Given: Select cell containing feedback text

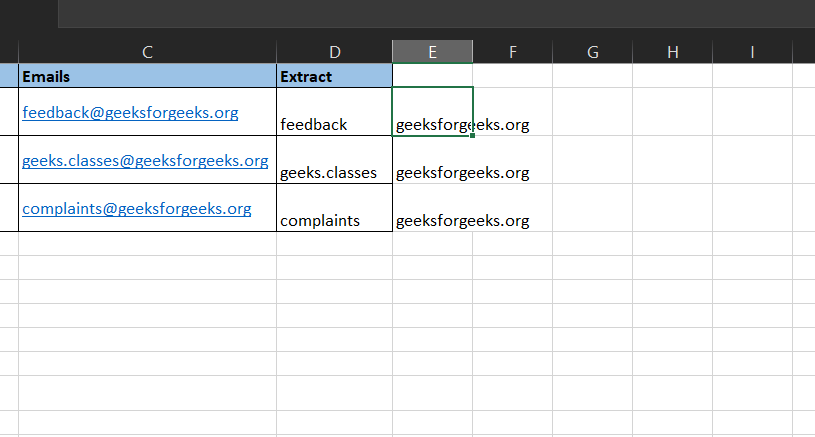Looking at the screenshot, I should 334,112.
